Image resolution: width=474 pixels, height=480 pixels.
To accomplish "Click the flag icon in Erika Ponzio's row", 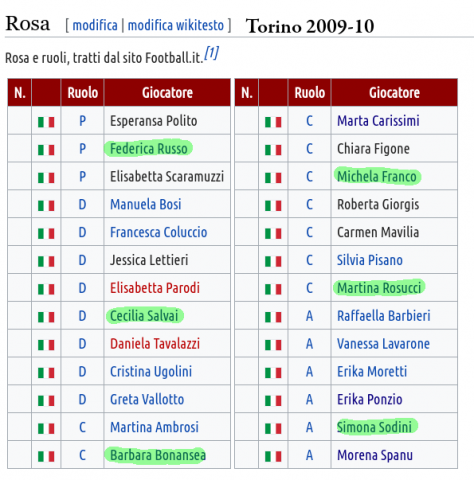I will pyautogui.click(x=273, y=401).
